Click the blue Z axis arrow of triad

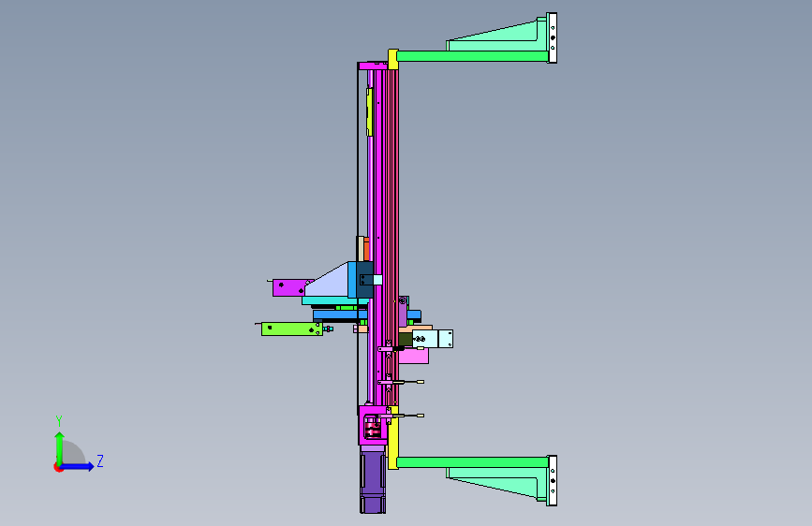click(79, 466)
